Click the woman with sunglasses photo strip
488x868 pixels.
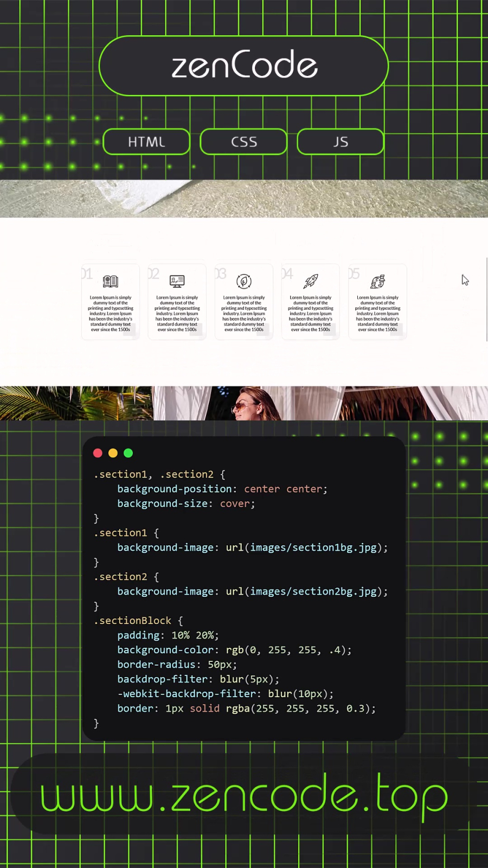[244, 403]
